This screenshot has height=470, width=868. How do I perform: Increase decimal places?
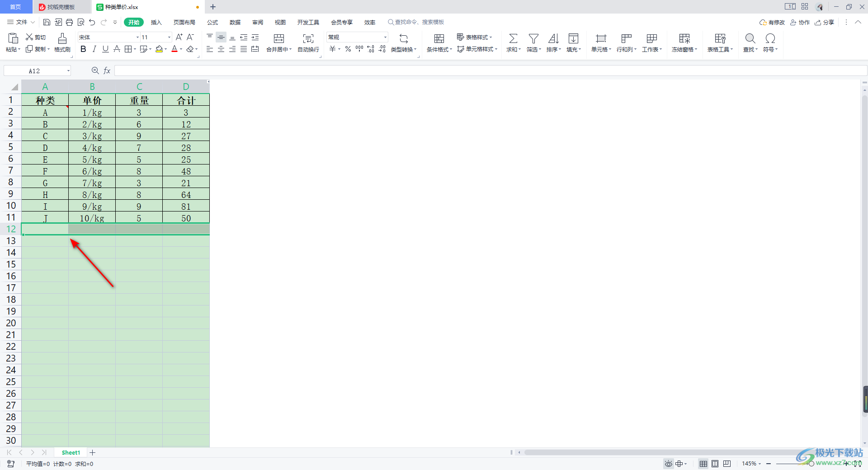tap(371, 49)
